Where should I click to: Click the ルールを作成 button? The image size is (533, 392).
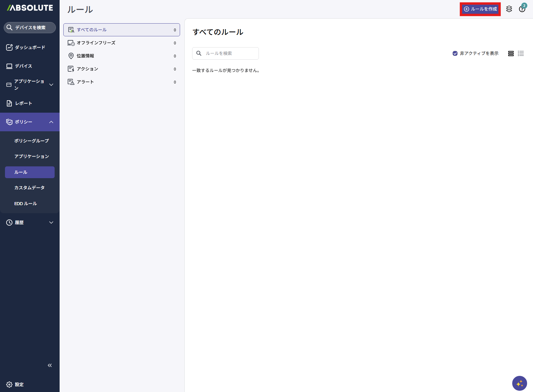point(480,9)
